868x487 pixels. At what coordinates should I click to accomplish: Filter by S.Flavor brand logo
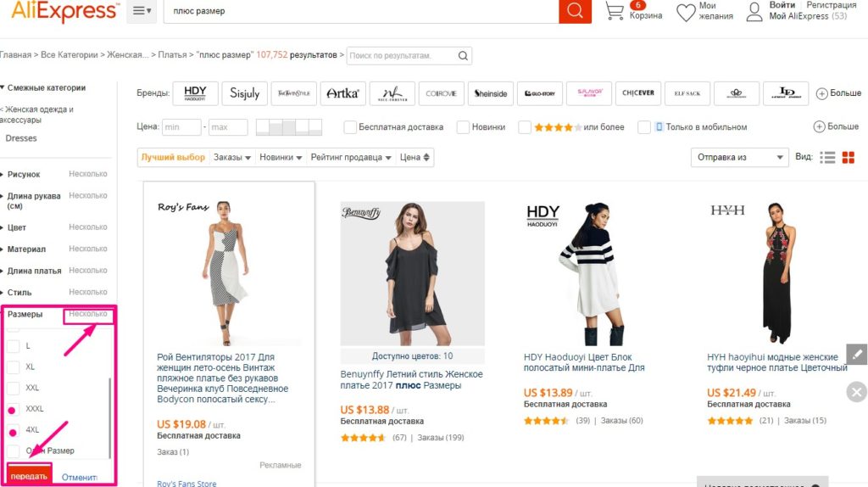tap(589, 93)
